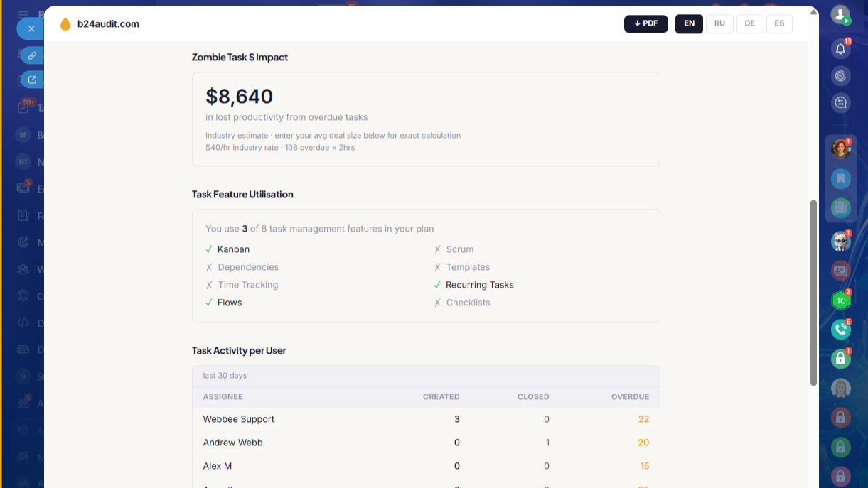Click the Kanban feature checkmark item

coord(227,249)
